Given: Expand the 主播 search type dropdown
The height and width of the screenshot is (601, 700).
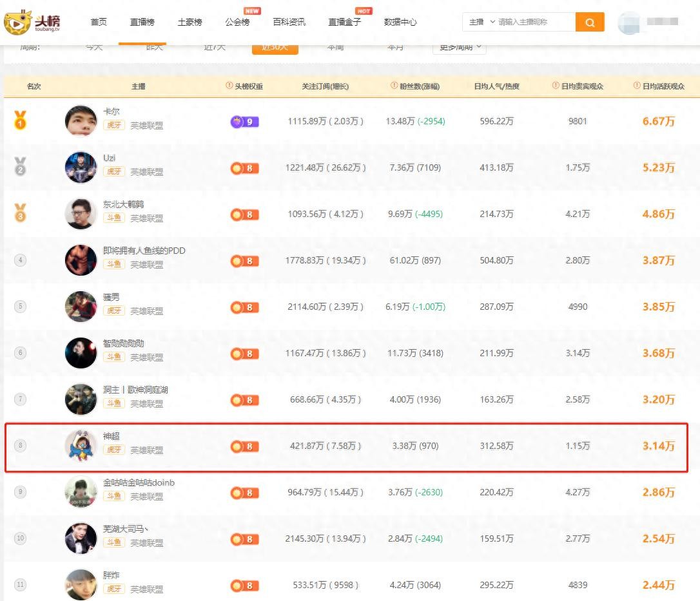Looking at the screenshot, I should pyautogui.click(x=481, y=22).
